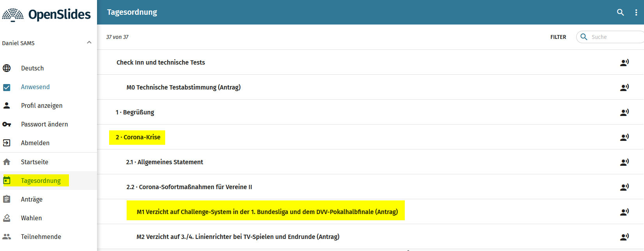Open Wahlen section in sidebar
The height and width of the screenshot is (251, 644).
click(31, 218)
